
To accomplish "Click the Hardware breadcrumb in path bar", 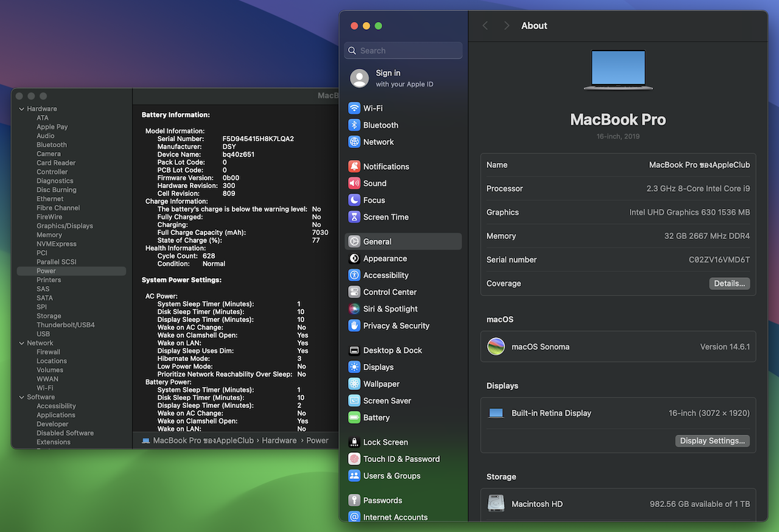I will (279, 441).
